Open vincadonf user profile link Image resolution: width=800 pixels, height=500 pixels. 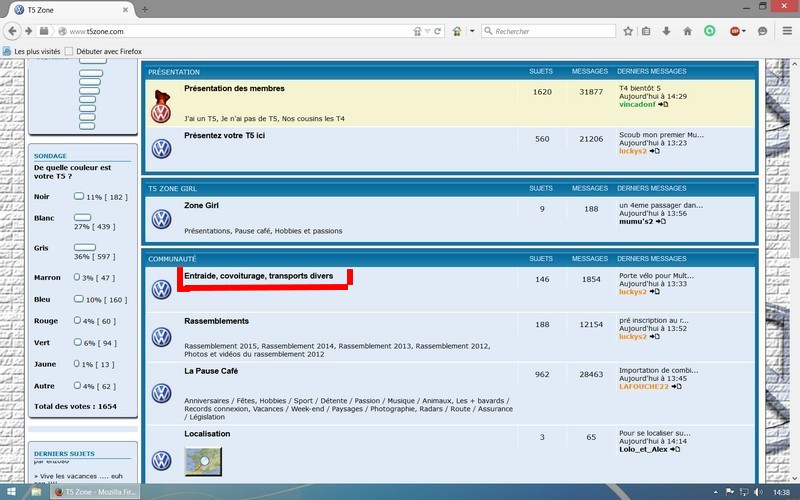tap(637, 105)
